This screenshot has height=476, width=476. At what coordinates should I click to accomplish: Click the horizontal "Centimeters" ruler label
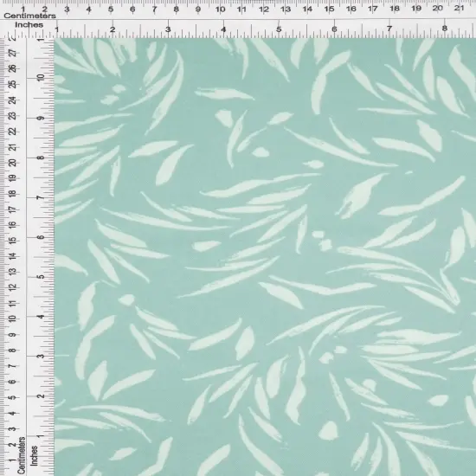[29, 16]
